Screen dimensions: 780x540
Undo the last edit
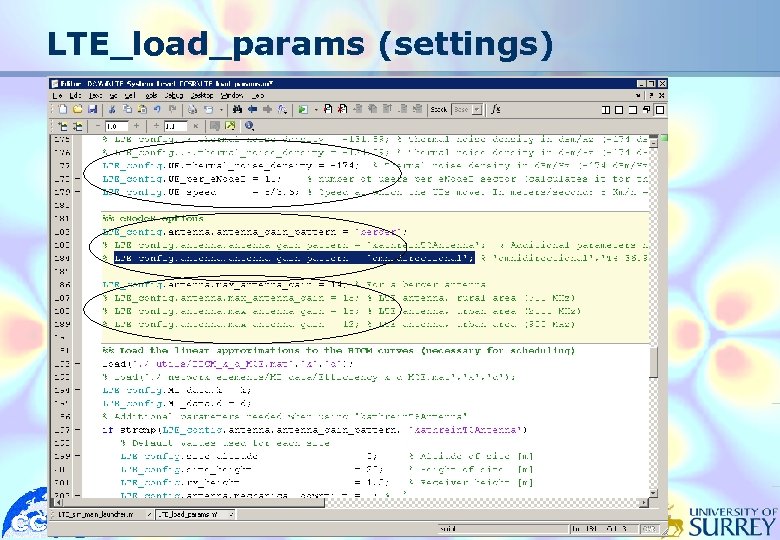157,110
